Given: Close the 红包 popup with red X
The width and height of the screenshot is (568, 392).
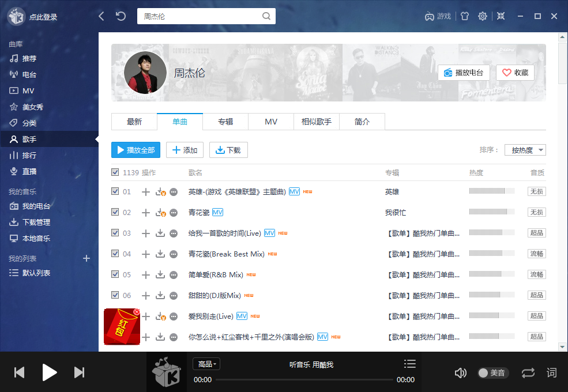Looking at the screenshot, I should pos(137,312).
